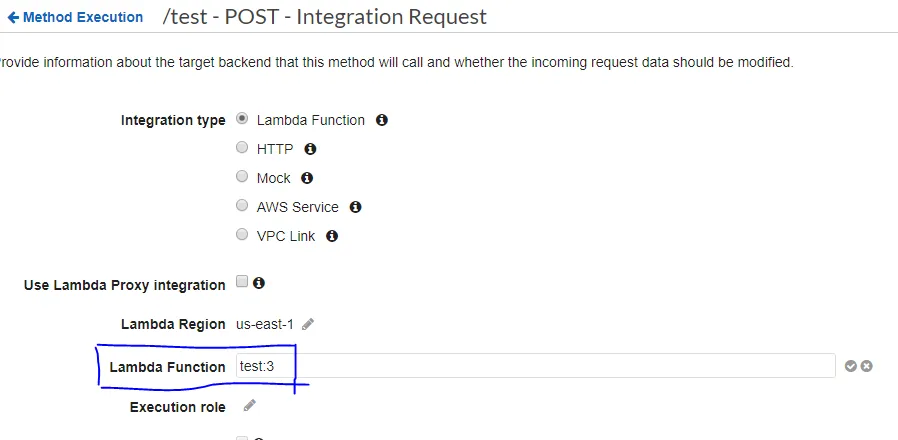Enable Use Lambda Proxy integration checkbox

[x=242, y=282]
